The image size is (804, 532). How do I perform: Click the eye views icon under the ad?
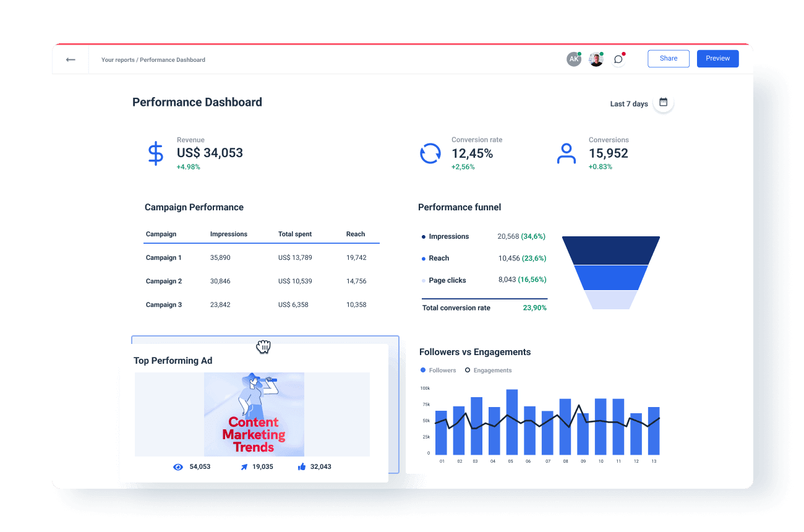[x=177, y=466]
